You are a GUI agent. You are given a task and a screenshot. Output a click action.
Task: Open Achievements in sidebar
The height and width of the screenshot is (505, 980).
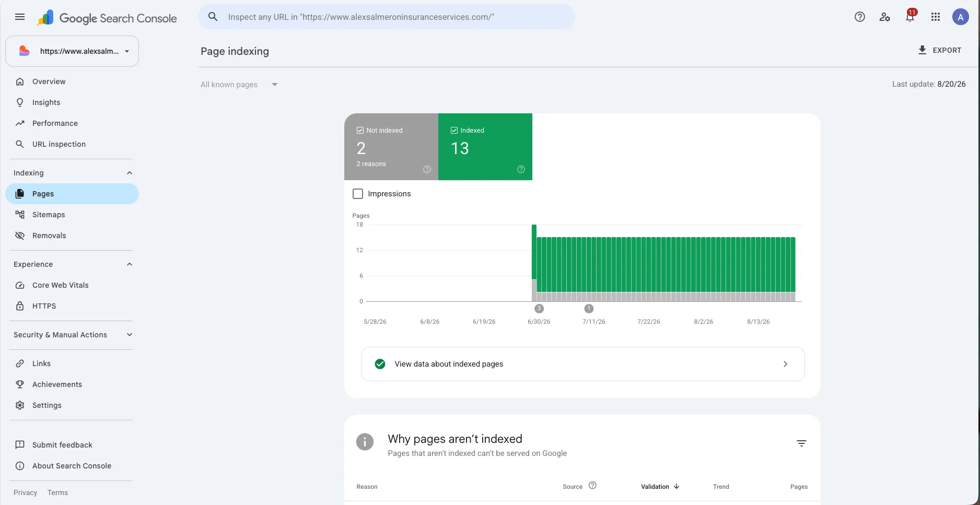pos(72,384)
